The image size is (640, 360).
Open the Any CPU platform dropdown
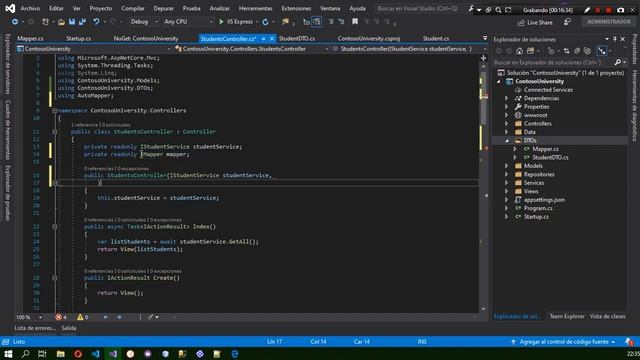[188, 22]
